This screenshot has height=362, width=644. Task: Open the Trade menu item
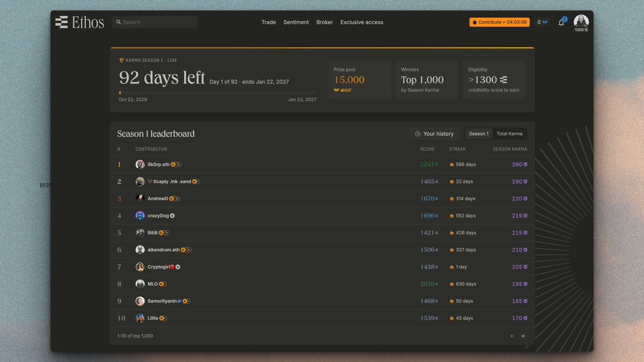tap(268, 23)
